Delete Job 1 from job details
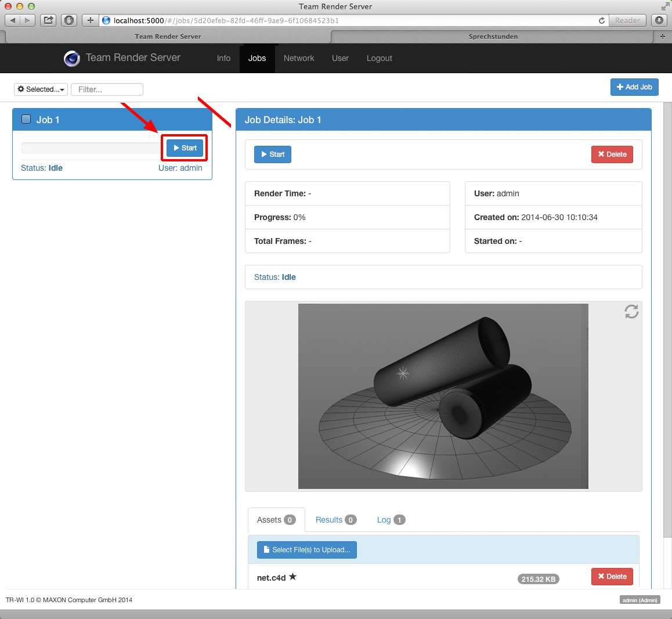This screenshot has height=619, width=672. (x=612, y=154)
